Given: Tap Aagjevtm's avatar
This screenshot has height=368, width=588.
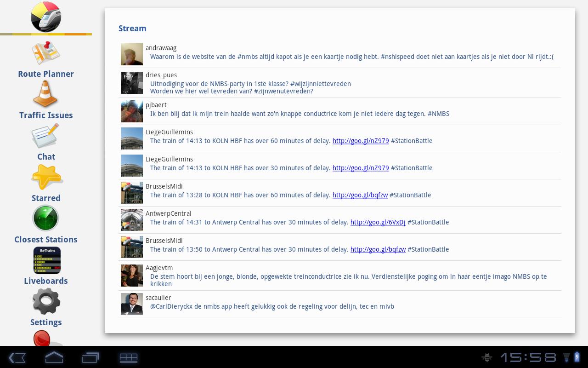Looking at the screenshot, I should (132, 276).
